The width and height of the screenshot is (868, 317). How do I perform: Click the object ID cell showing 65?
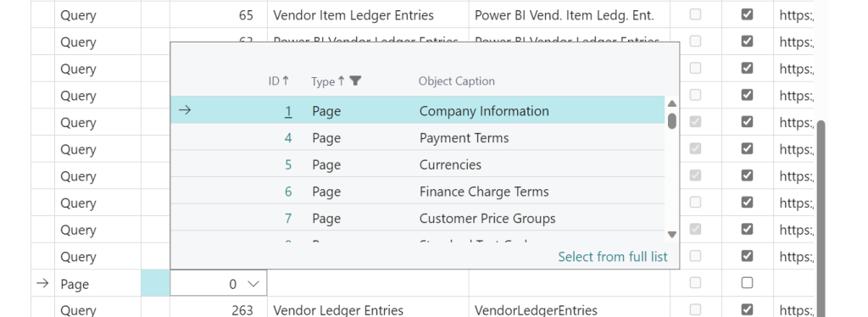(219, 15)
